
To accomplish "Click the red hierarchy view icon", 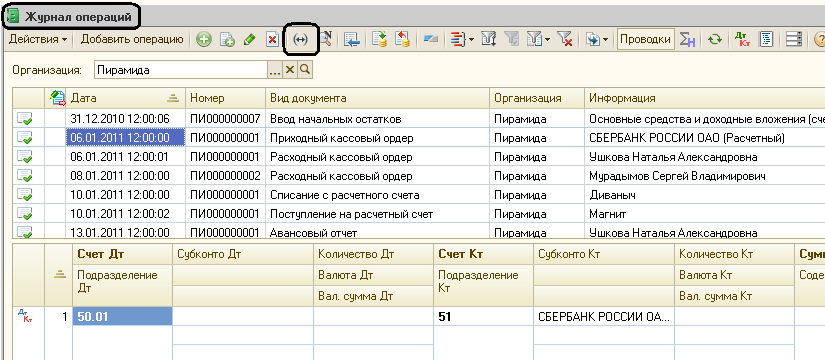I will pos(459,40).
